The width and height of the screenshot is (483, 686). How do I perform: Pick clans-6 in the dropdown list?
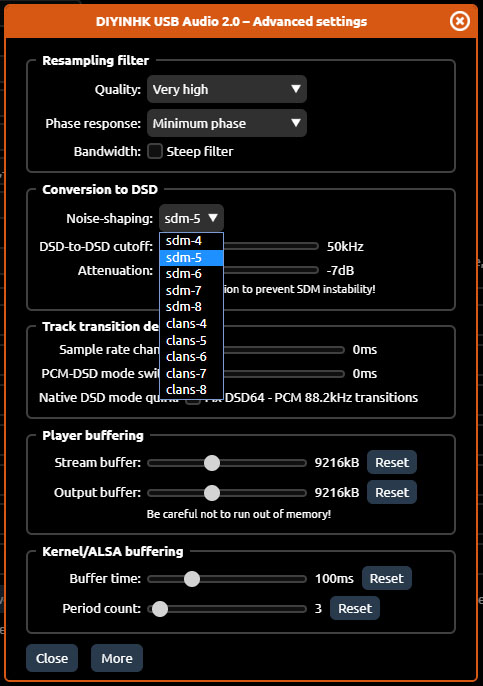192,357
